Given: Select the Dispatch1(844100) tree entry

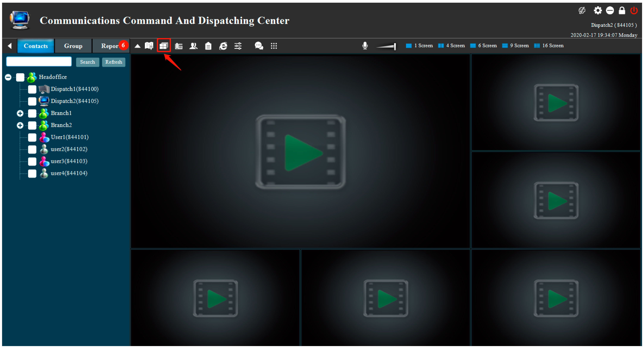Looking at the screenshot, I should (x=75, y=89).
